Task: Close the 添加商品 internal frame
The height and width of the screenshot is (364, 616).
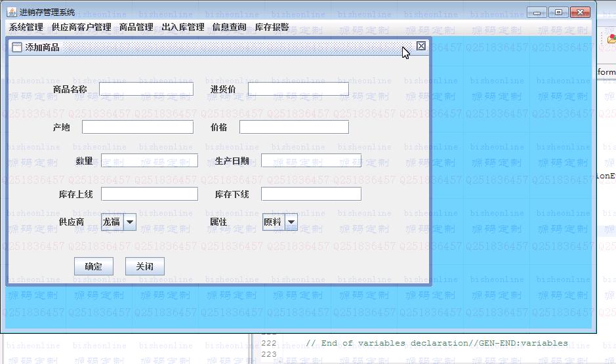Action: [421, 47]
